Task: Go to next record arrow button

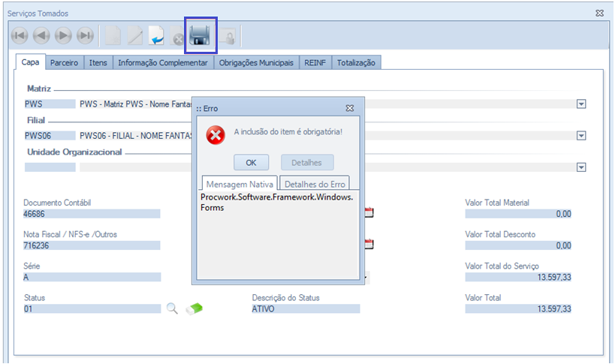Action: (63, 36)
